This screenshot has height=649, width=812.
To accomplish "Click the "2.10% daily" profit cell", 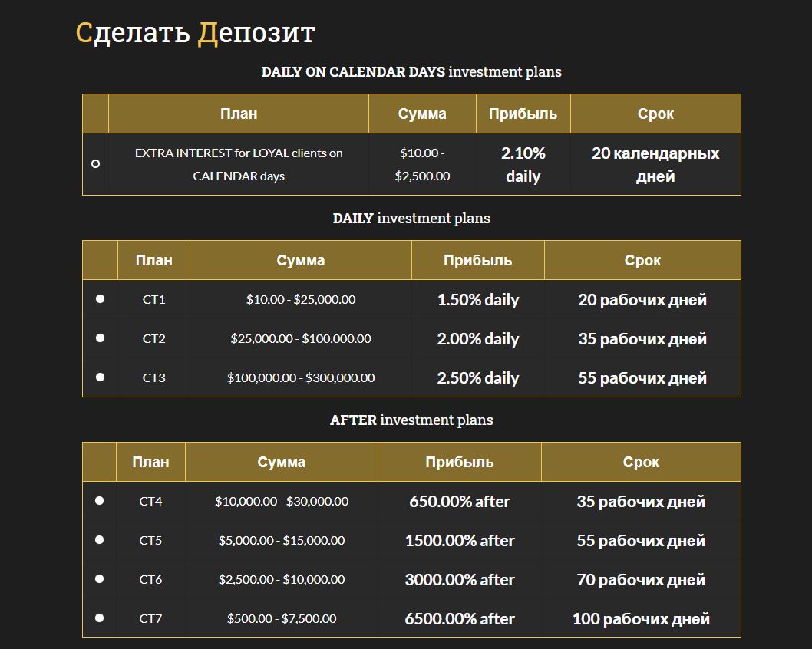I will (x=523, y=164).
